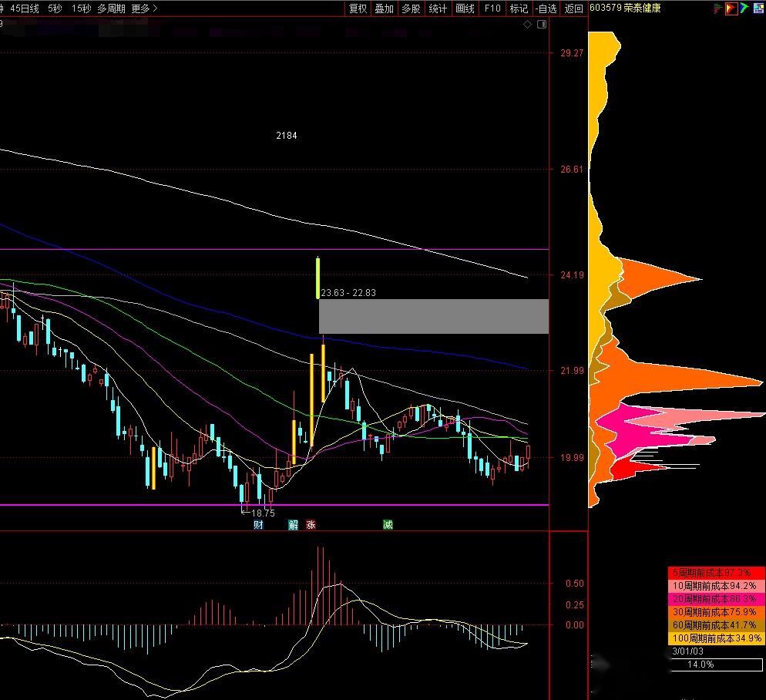Click the 画线 drawing tools button

[465, 8]
